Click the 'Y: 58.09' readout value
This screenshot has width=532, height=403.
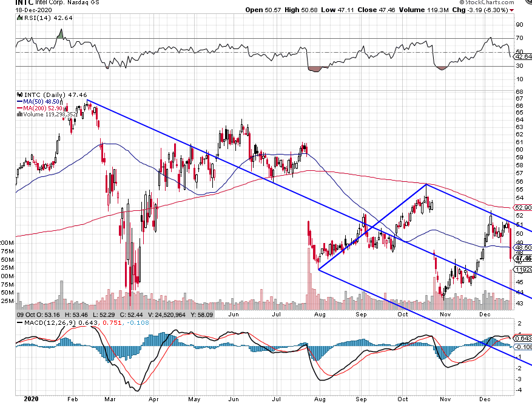(x=201, y=315)
